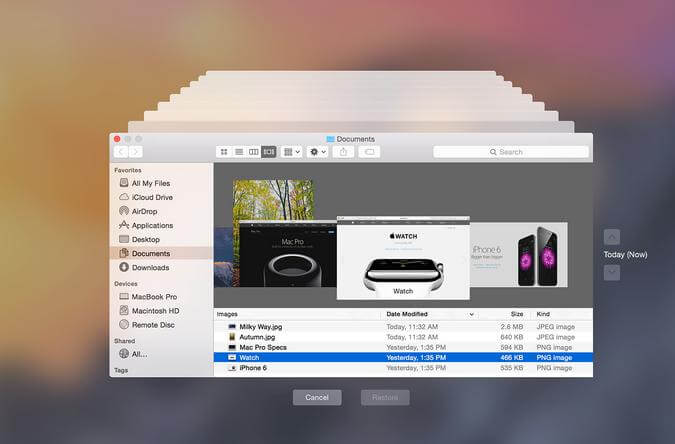Viewport: 675px width, 444px height.
Task: Switch to column view in toolbar
Action: pos(254,152)
